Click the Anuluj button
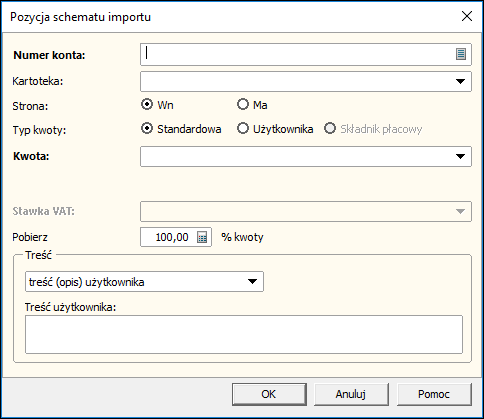This screenshot has height=419, width=484. point(351,394)
